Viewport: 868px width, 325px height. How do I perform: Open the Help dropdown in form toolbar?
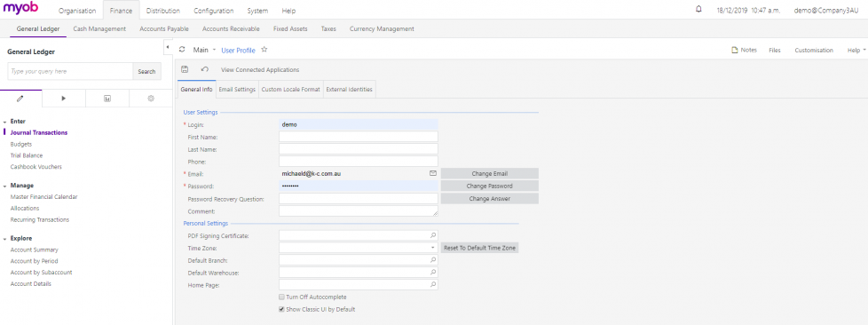(856, 50)
